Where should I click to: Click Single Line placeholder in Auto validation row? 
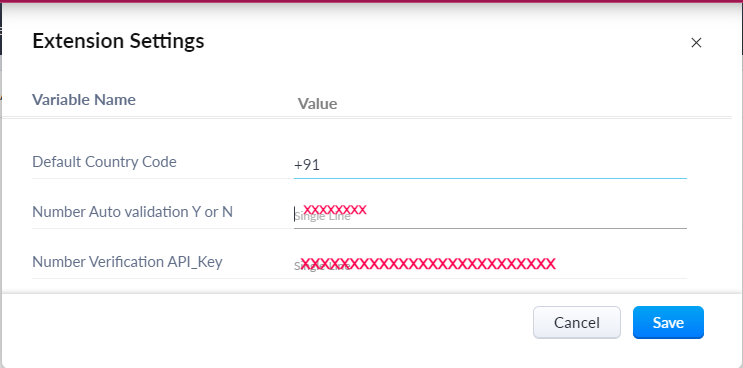[322, 217]
